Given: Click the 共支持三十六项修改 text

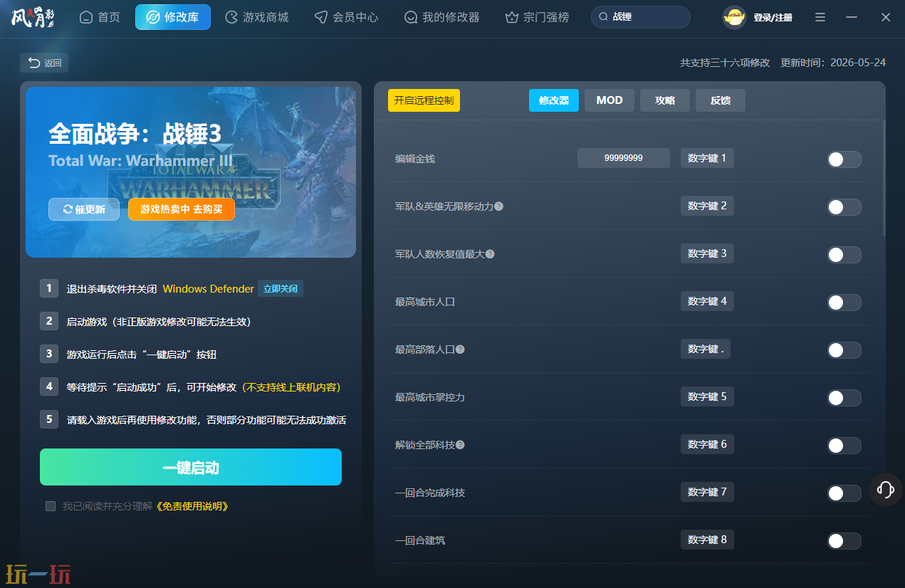Looking at the screenshot, I should (725, 63).
